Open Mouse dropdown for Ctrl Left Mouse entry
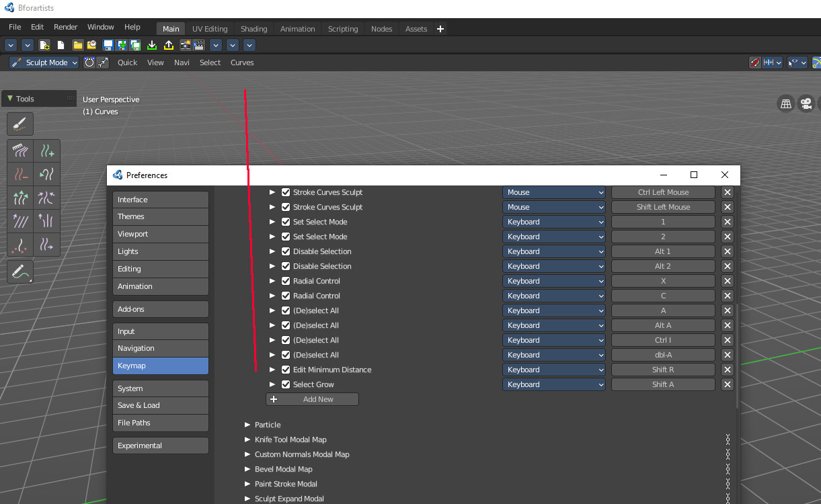The image size is (821, 504). (554, 192)
